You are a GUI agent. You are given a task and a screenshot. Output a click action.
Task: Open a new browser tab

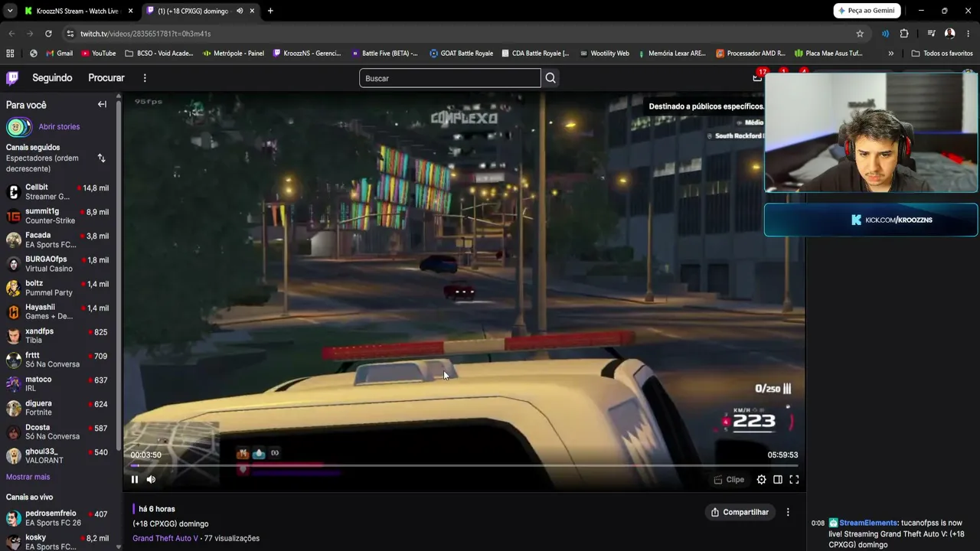pos(270,11)
